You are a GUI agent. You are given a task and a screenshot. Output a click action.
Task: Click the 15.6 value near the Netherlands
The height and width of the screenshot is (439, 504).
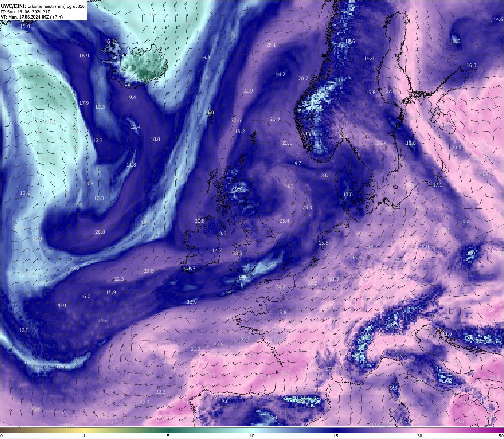coord(323,243)
